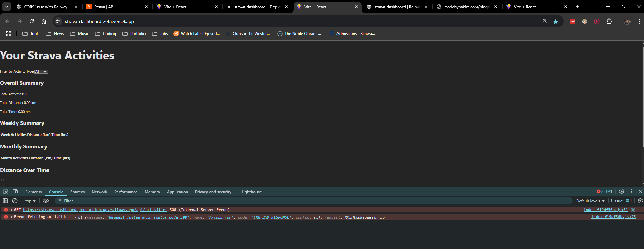The width and height of the screenshot is (644, 249).
Task: Open The Noble Quran bookmark
Action: point(299,34)
